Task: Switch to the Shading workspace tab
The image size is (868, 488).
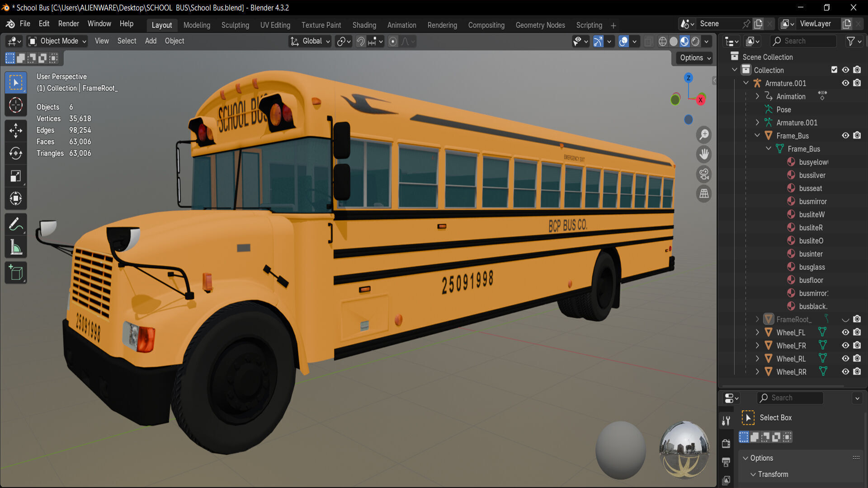Action: (364, 25)
